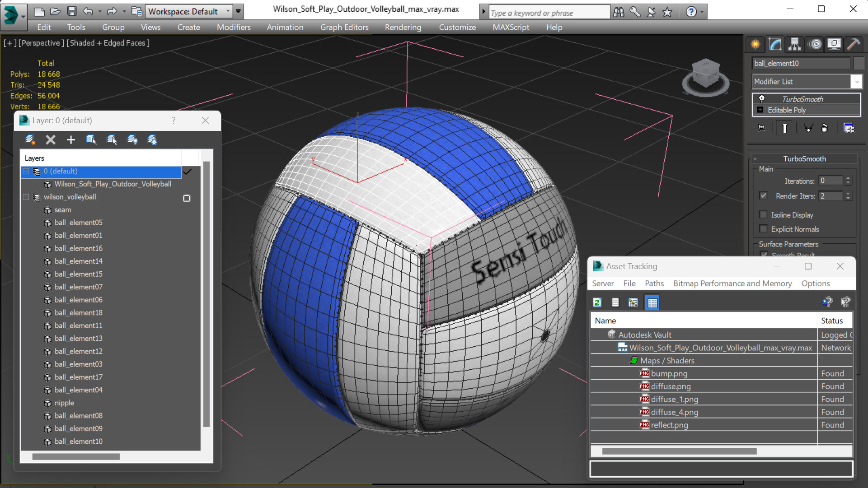Open the Workspace: Default dropdown

[228, 11]
